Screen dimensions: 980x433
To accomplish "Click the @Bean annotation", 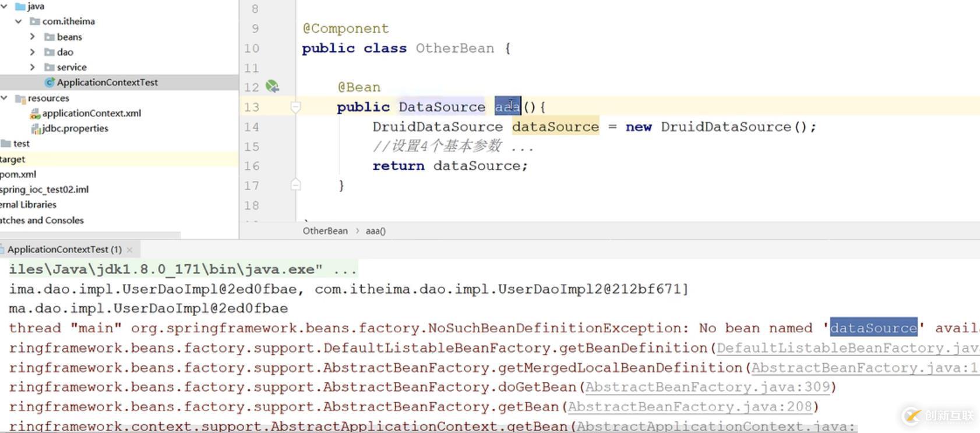I will tap(359, 87).
